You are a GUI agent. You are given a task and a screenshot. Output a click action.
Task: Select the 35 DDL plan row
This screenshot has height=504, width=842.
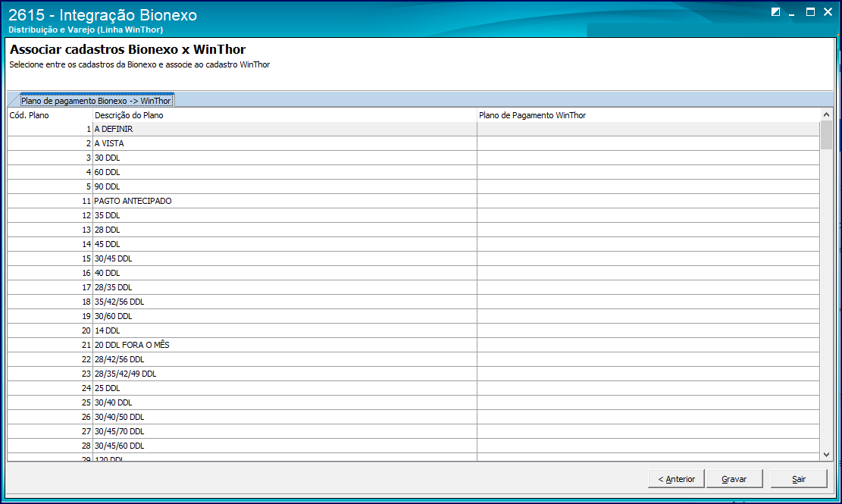pyautogui.click(x=414, y=215)
